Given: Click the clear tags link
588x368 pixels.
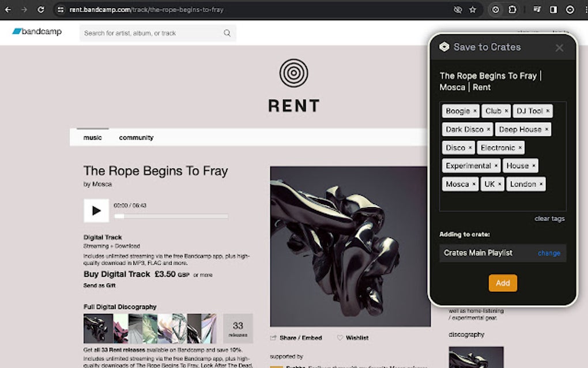Looking at the screenshot, I should pyautogui.click(x=549, y=219).
